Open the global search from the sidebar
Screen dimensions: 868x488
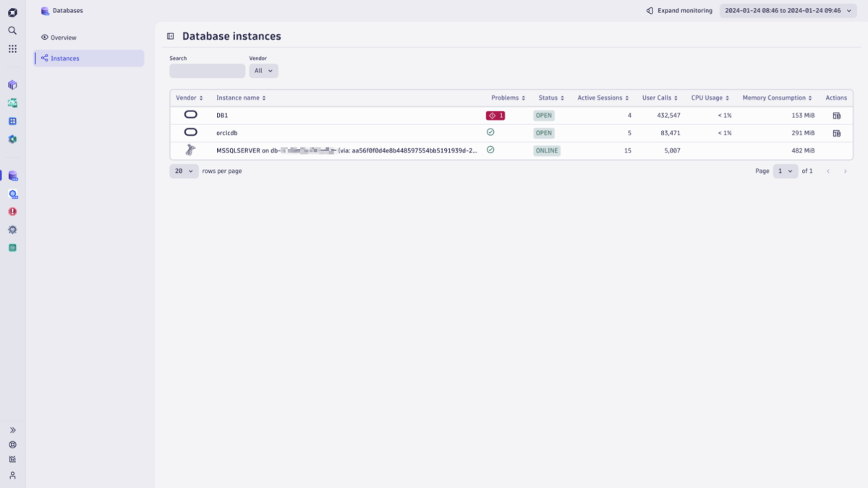pos(12,30)
